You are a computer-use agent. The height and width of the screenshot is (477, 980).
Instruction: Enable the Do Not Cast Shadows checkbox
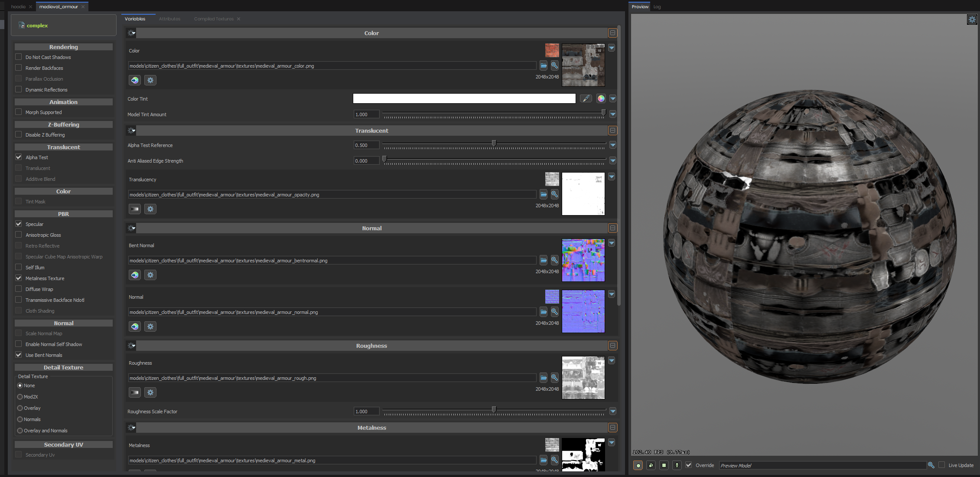pos(19,57)
